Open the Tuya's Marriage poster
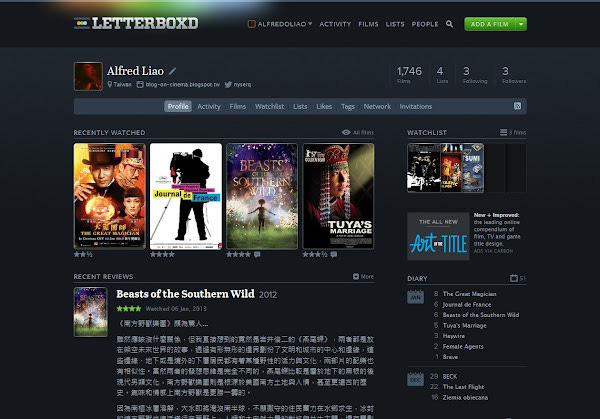 tap(338, 196)
